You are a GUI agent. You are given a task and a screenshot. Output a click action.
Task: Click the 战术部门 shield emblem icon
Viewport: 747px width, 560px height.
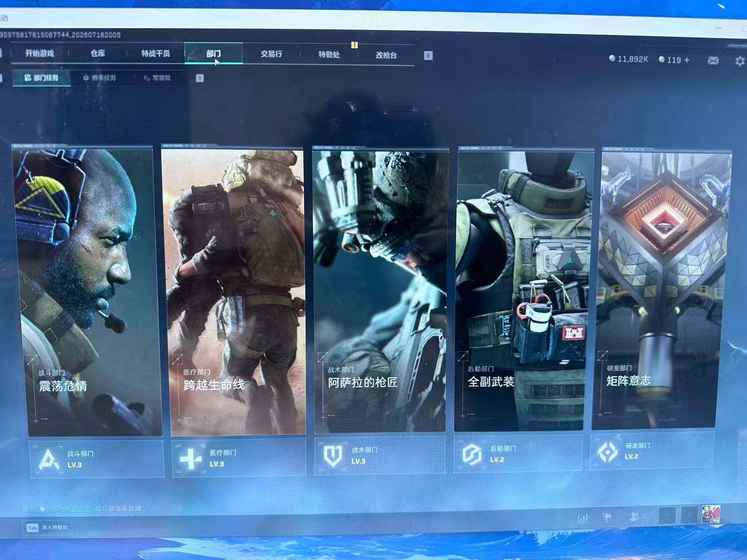pos(333,455)
